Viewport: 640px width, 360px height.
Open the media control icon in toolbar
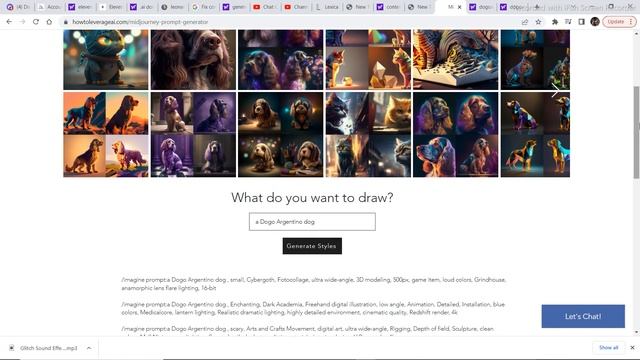[x=568, y=22]
